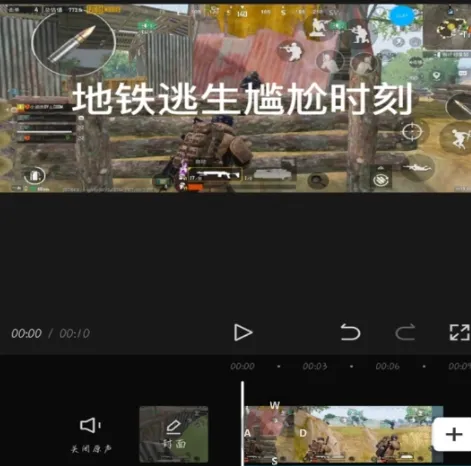471x466 pixels.
Task: Tap the prone soldier icon in preview
Action: (x=417, y=167)
